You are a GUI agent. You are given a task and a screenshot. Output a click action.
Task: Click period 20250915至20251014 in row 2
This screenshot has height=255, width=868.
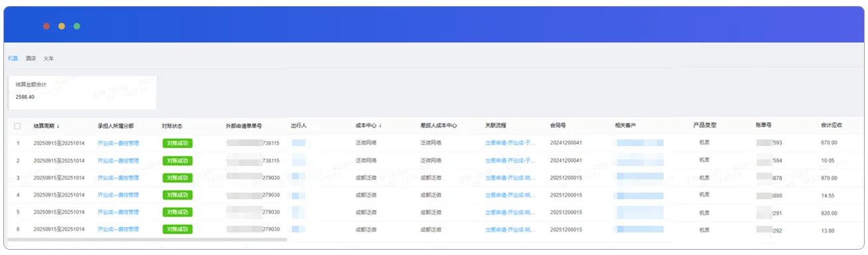tap(58, 161)
